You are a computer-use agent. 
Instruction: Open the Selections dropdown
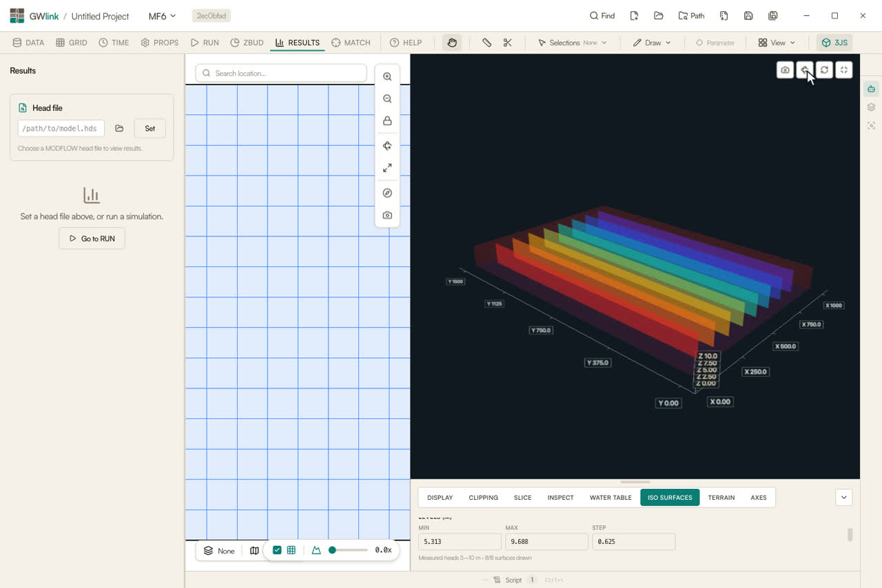tap(573, 43)
